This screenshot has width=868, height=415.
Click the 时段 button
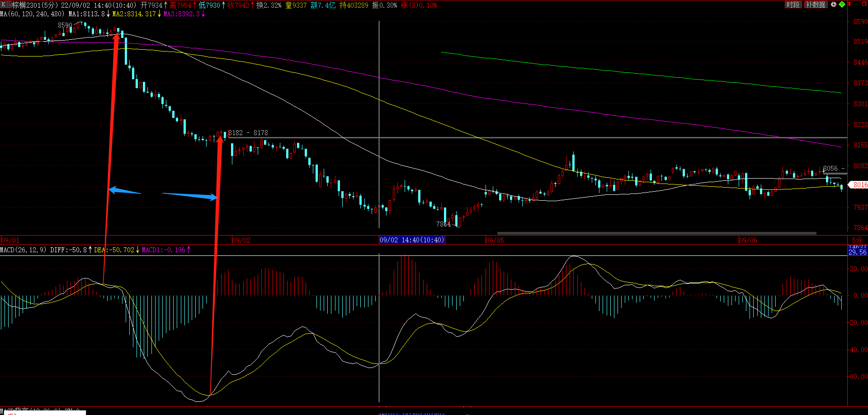[793, 5]
